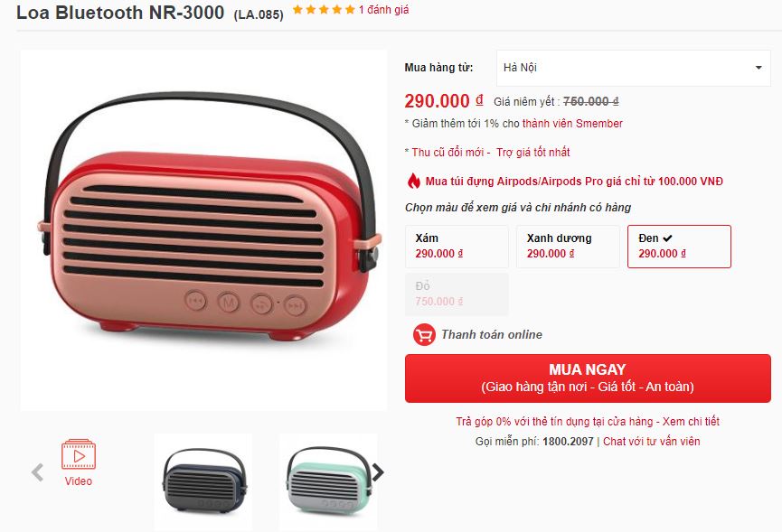782x532 pixels.
Task: Click Chat với tư vấn viên
Action: [651, 442]
